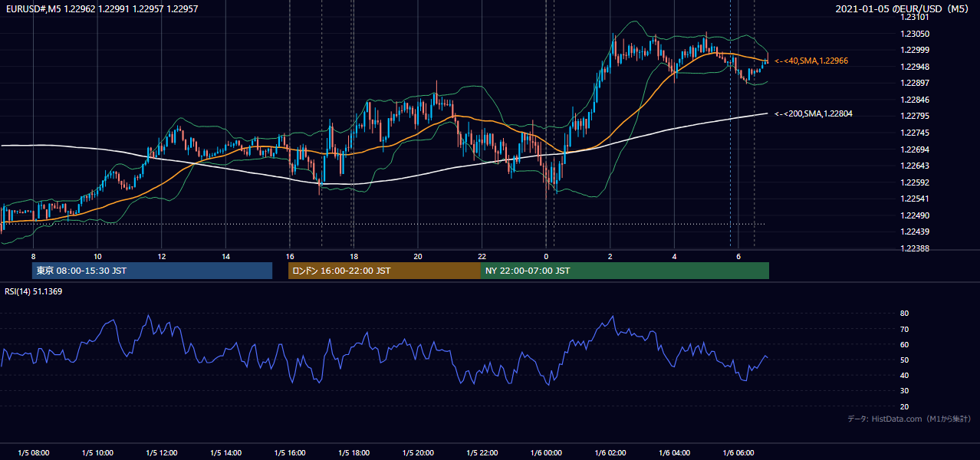The width and height of the screenshot is (980, 460).
Task: Click hour label 14 on the price chart time axis
Action: 225,256
